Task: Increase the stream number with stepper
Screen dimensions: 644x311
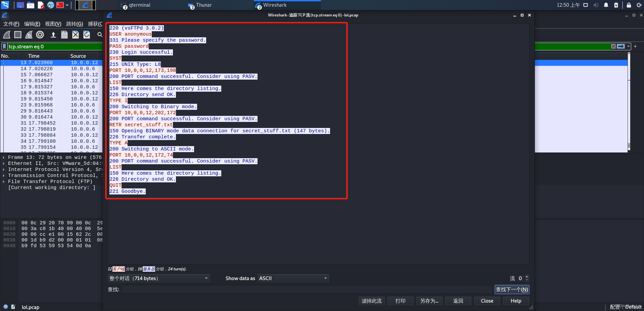Action: click(x=526, y=276)
